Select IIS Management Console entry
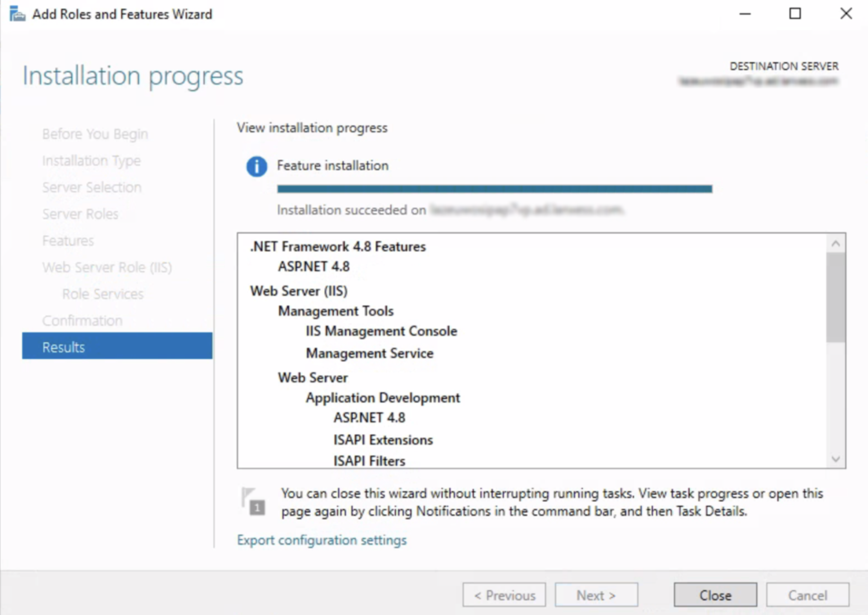Screen dimensions: 868x615 381,331
